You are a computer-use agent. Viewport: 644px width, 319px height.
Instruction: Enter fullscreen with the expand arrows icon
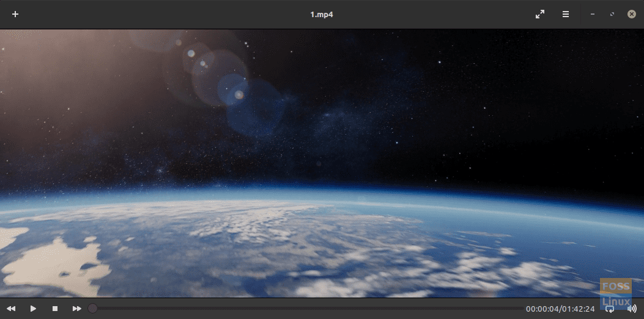(x=540, y=14)
